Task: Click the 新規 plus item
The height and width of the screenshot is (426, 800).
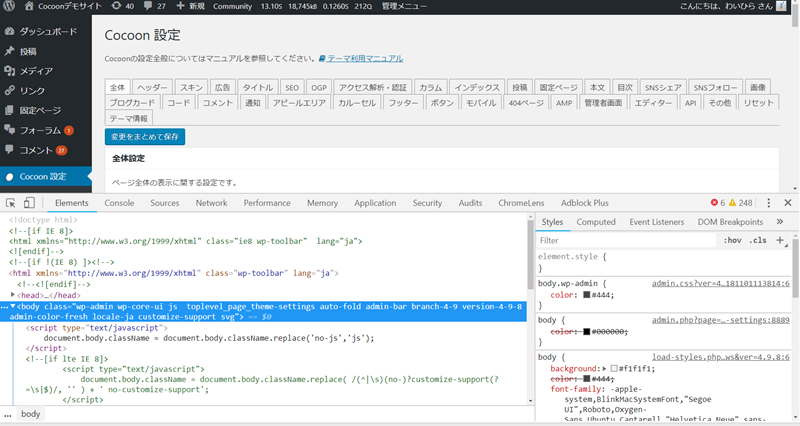Action: tap(190, 6)
